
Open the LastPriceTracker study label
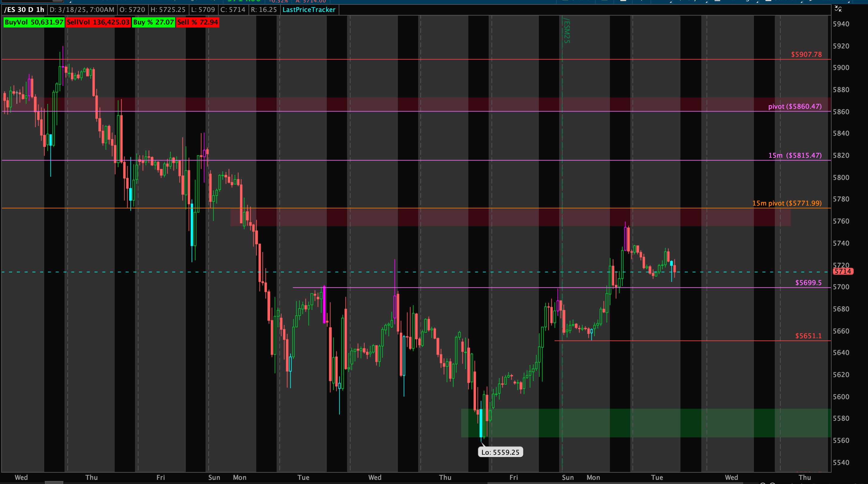pos(309,10)
